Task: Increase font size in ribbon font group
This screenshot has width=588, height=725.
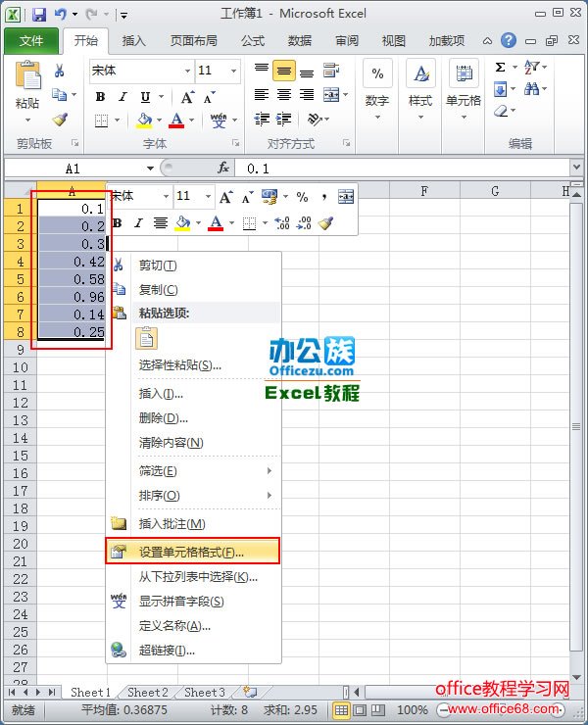Action: tap(187, 97)
